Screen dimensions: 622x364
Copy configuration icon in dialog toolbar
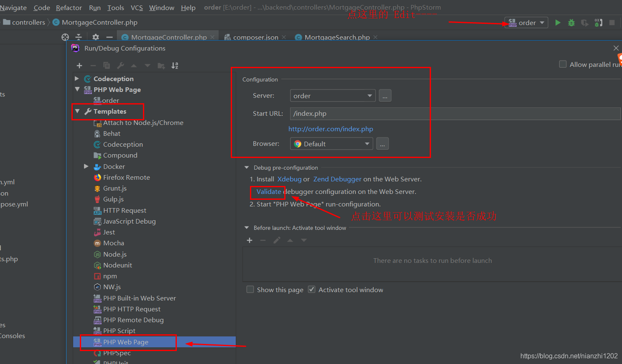coord(107,66)
